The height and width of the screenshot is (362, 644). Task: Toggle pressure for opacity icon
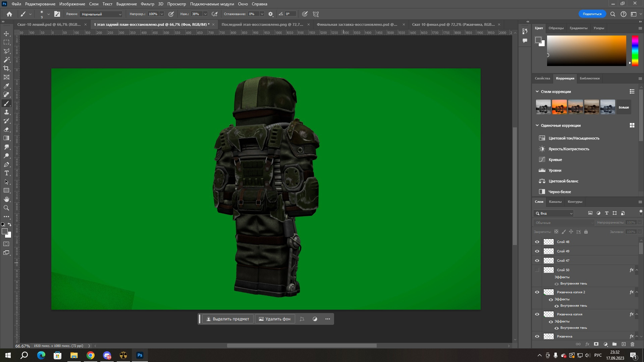[171, 14]
